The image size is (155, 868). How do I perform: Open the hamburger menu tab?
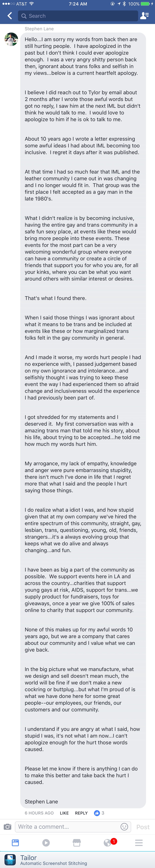point(139,843)
